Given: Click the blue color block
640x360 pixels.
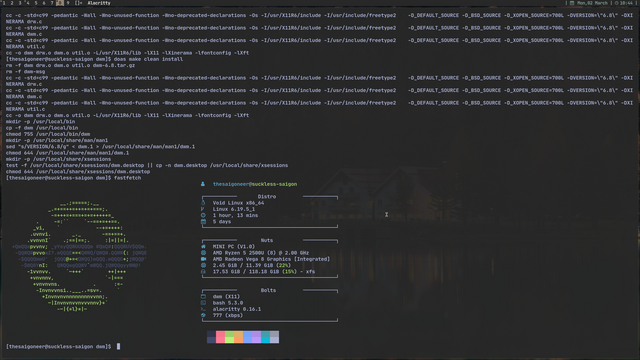Looking at the screenshot, I should coord(247,337).
